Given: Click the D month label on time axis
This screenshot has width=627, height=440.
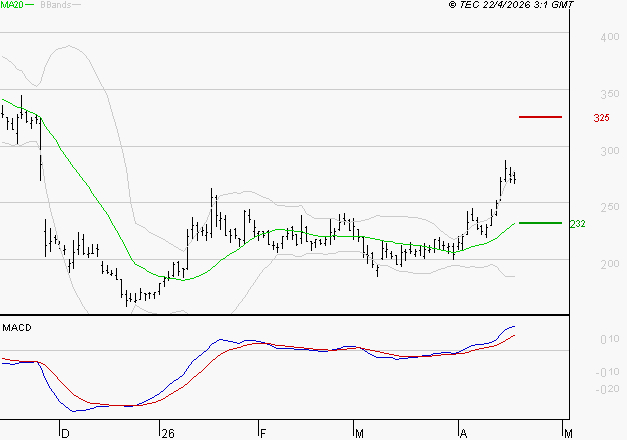Looking at the screenshot, I should [65, 433].
